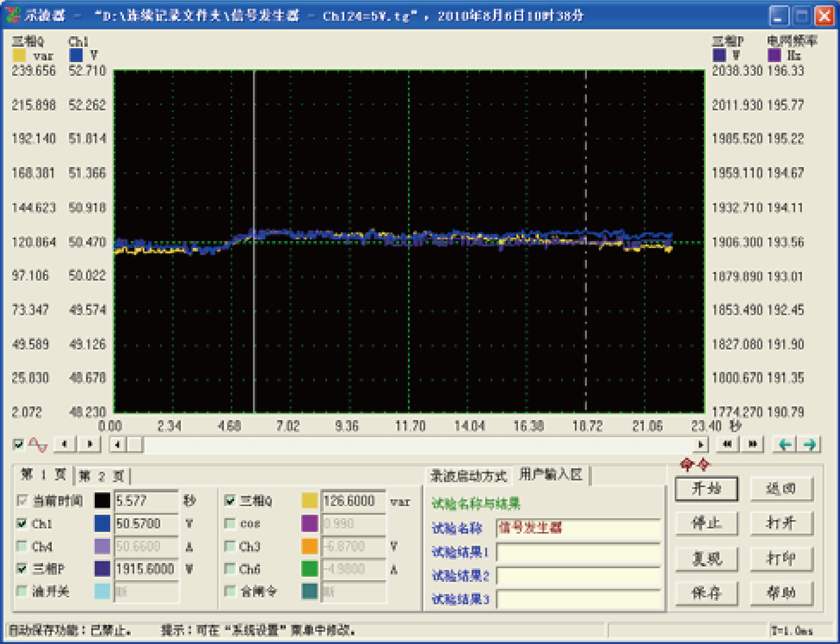Click the 停止 button
Screen dimensions: 840x644
706,523
